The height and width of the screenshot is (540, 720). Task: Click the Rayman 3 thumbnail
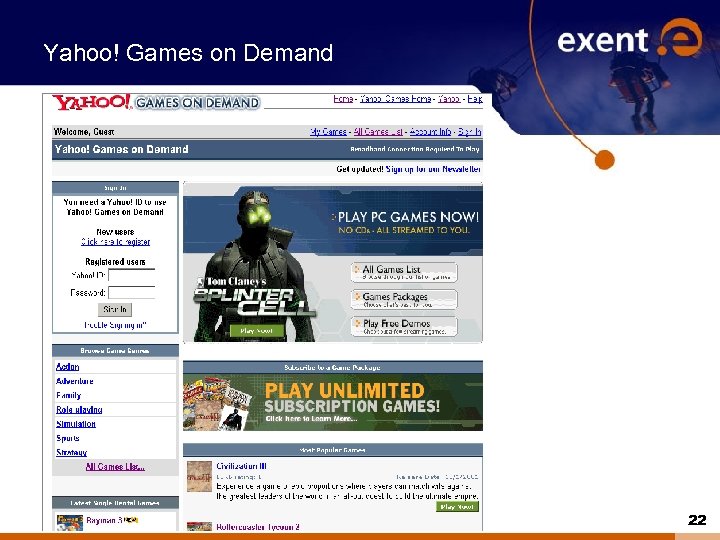[70, 523]
